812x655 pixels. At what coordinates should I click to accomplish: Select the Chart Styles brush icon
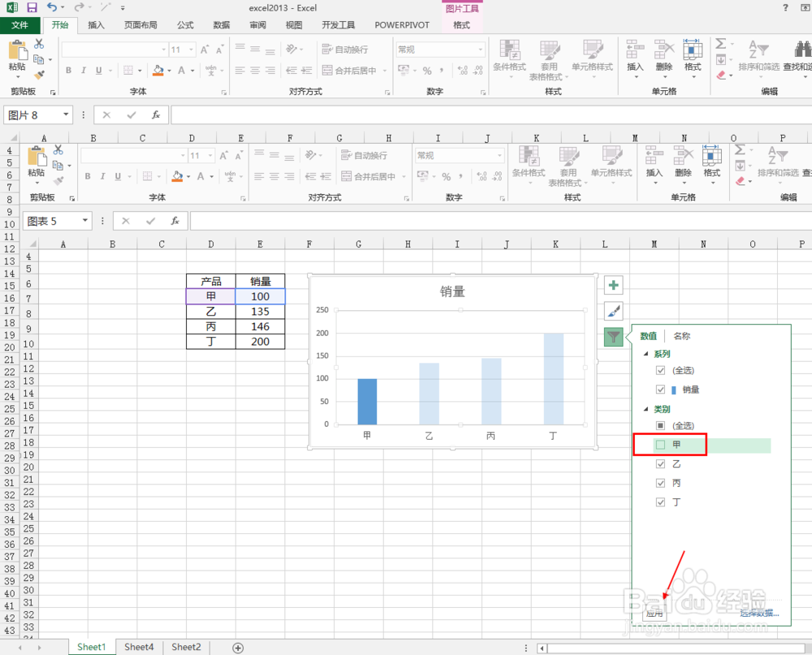pyautogui.click(x=613, y=311)
